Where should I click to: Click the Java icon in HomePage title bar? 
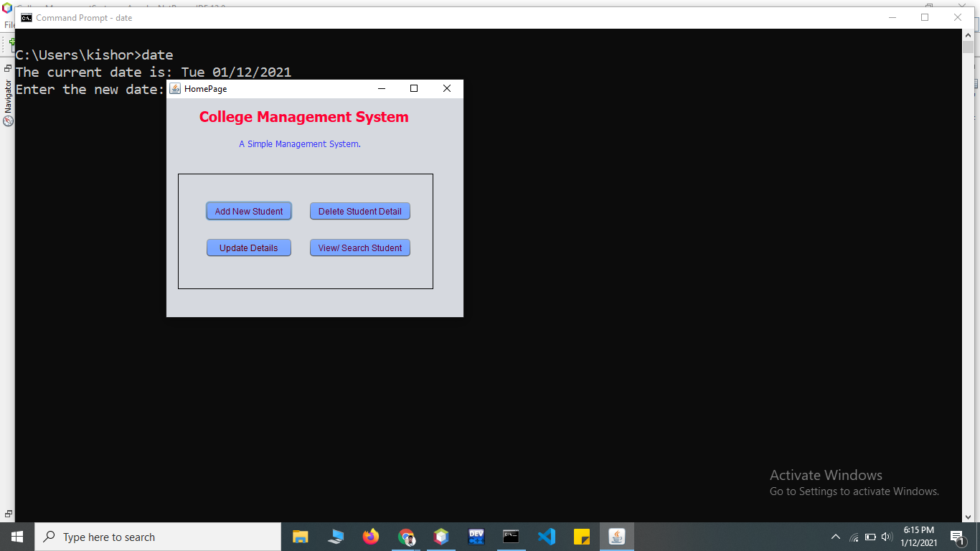175,88
